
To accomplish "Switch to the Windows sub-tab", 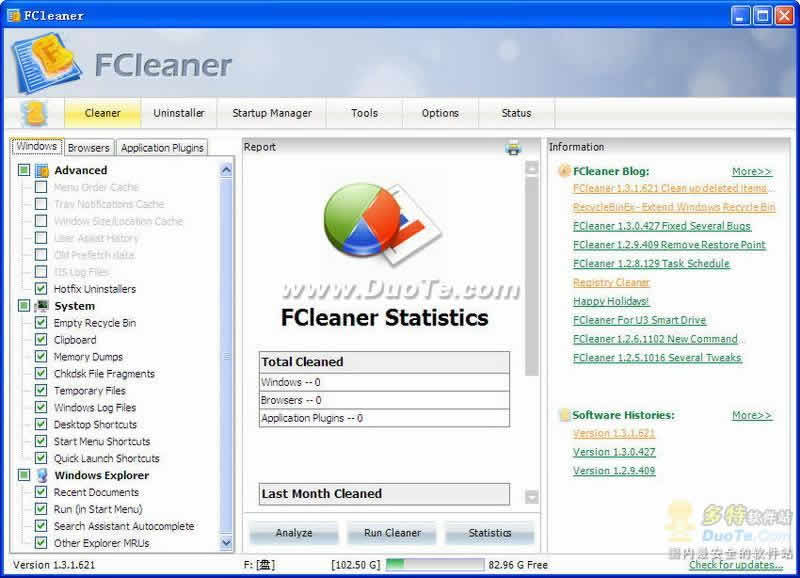I will click(x=37, y=146).
